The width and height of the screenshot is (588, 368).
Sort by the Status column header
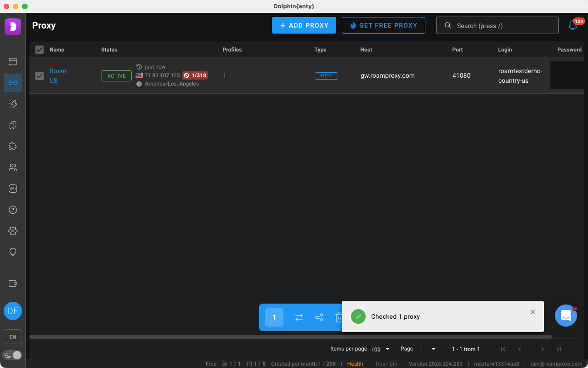(109, 50)
